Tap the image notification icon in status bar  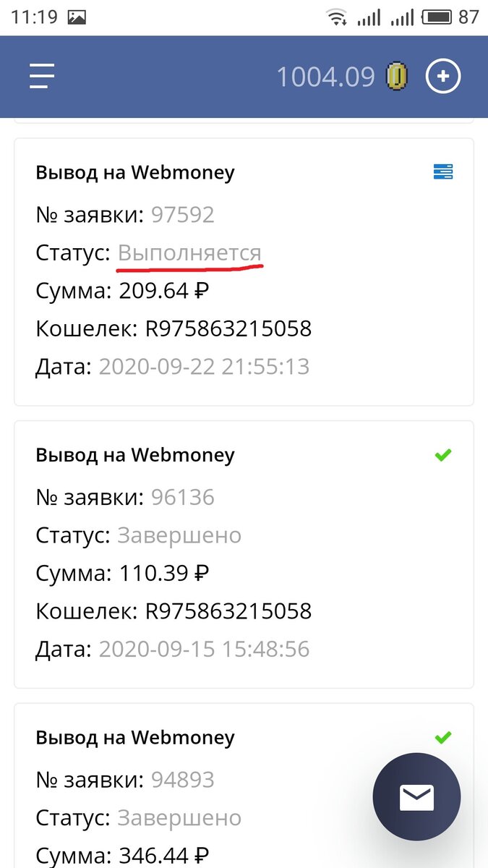(x=78, y=17)
